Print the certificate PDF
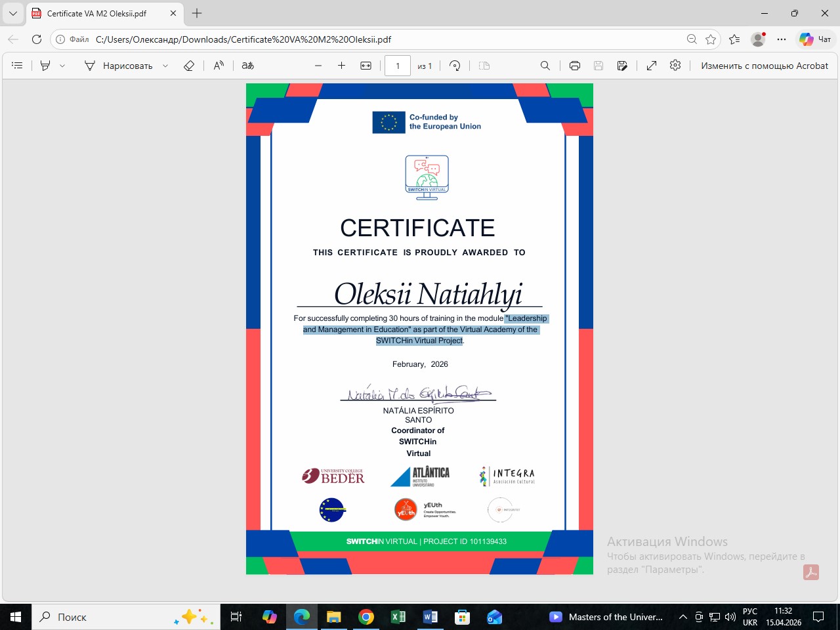 tap(575, 66)
